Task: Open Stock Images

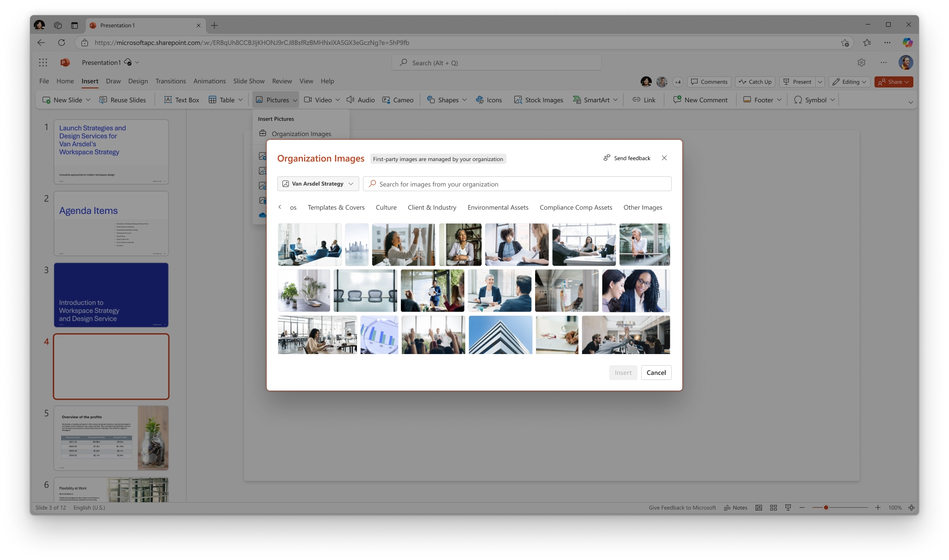Action: 538,100
